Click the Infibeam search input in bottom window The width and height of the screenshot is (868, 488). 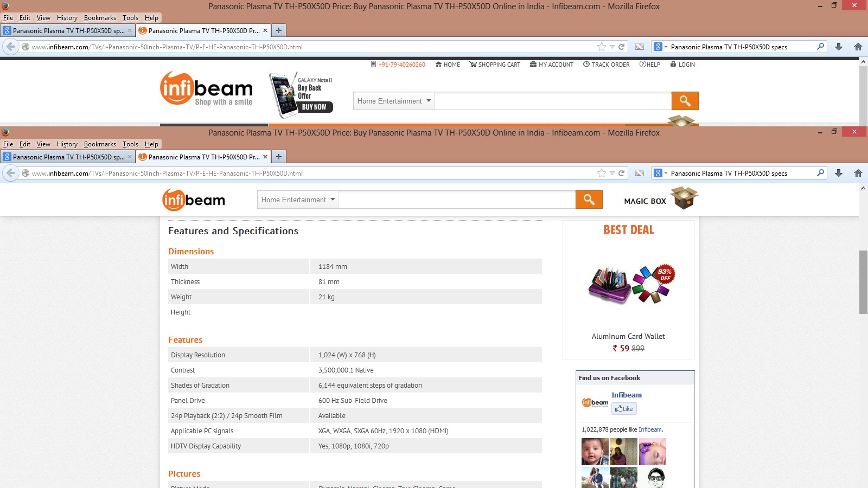click(457, 200)
